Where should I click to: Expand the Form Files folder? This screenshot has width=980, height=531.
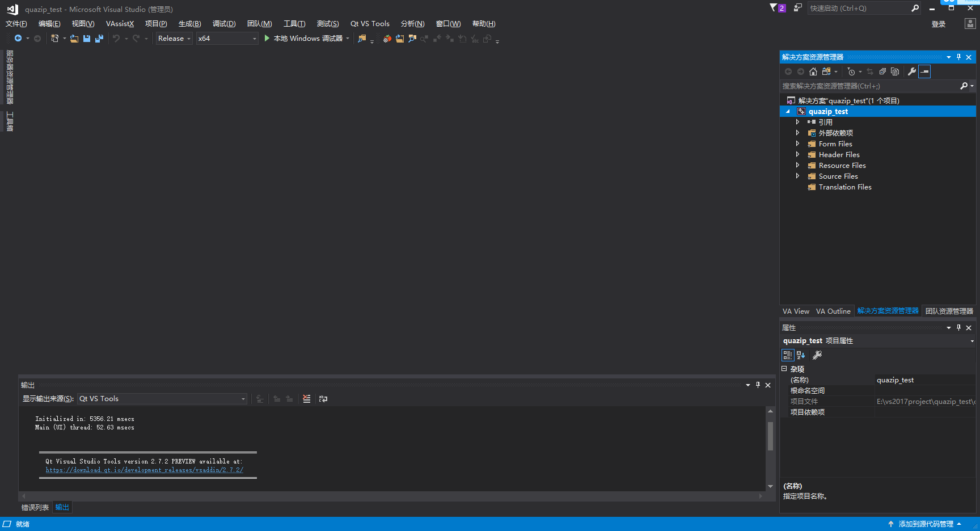click(797, 144)
